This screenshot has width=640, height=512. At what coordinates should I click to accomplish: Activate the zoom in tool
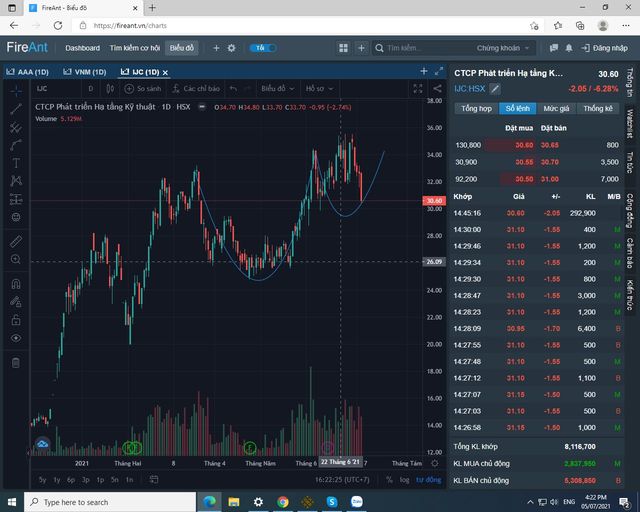16,259
